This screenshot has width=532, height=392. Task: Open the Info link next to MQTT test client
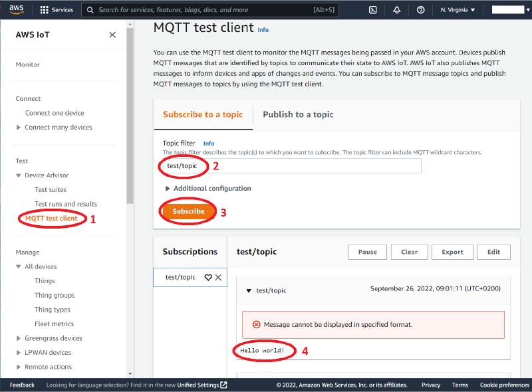pyautogui.click(x=263, y=29)
